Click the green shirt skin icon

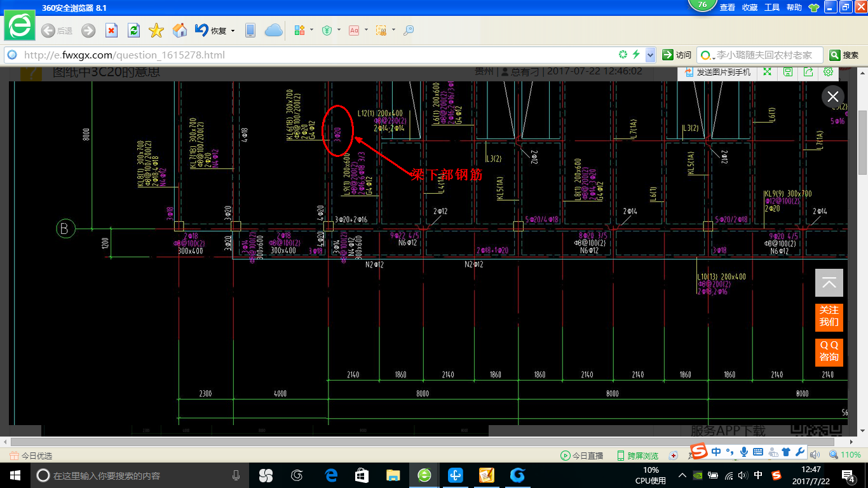813,8
